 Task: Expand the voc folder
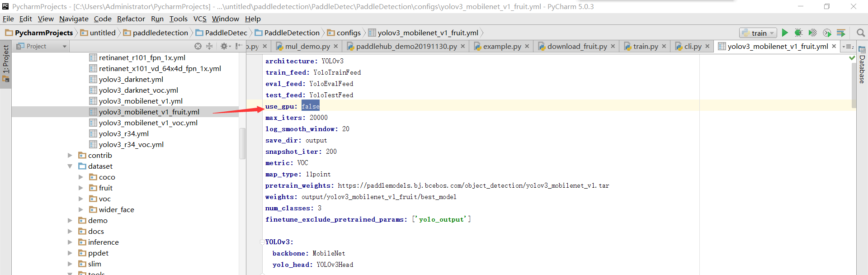point(81,199)
